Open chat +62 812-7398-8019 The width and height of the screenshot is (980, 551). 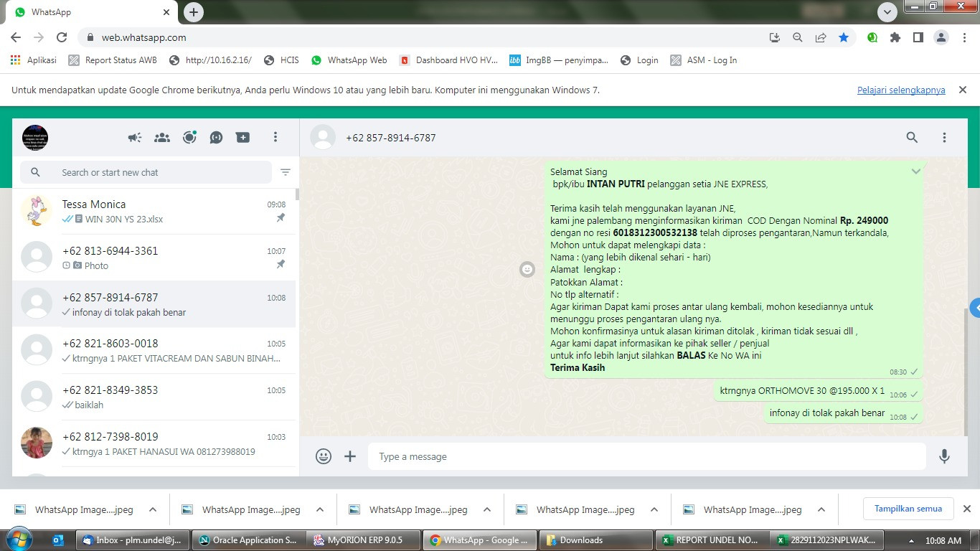click(x=154, y=443)
